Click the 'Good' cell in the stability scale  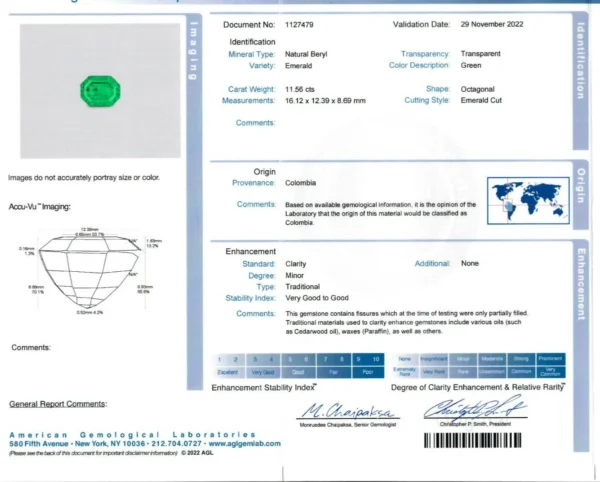coord(298,372)
